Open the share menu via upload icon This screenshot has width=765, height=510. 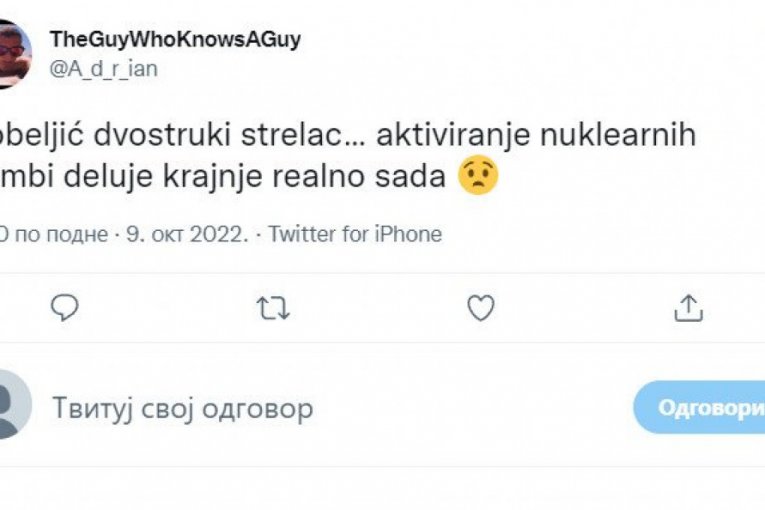point(688,309)
